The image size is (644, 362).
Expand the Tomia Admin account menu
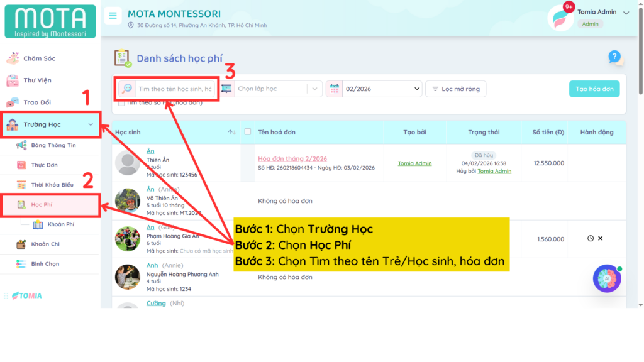pos(626,13)
